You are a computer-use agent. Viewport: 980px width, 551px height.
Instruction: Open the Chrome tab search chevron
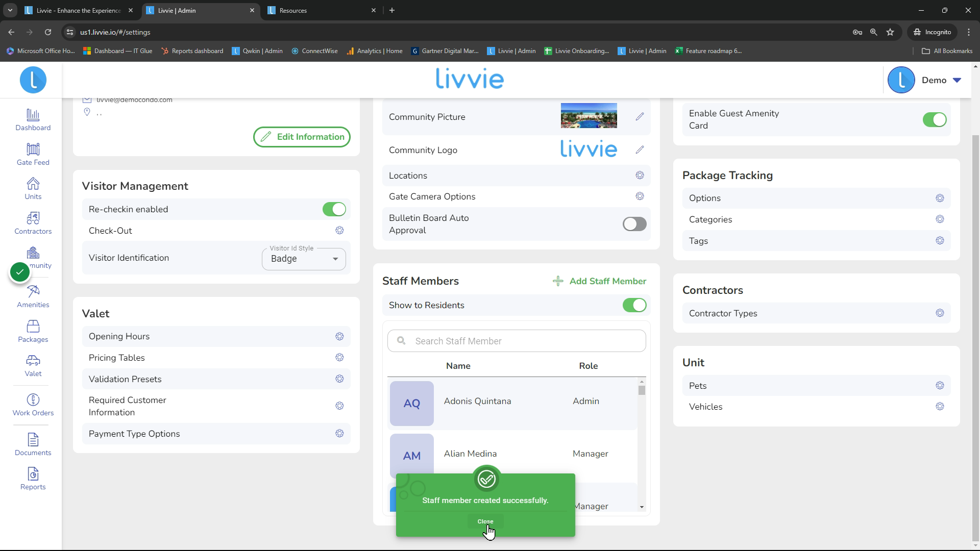(x=10, y=10)
